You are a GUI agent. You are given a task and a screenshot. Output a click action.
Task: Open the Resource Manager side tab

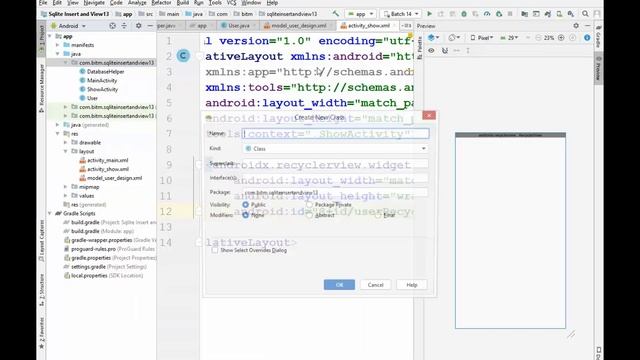pyautogui.click(x=41, y=88)
